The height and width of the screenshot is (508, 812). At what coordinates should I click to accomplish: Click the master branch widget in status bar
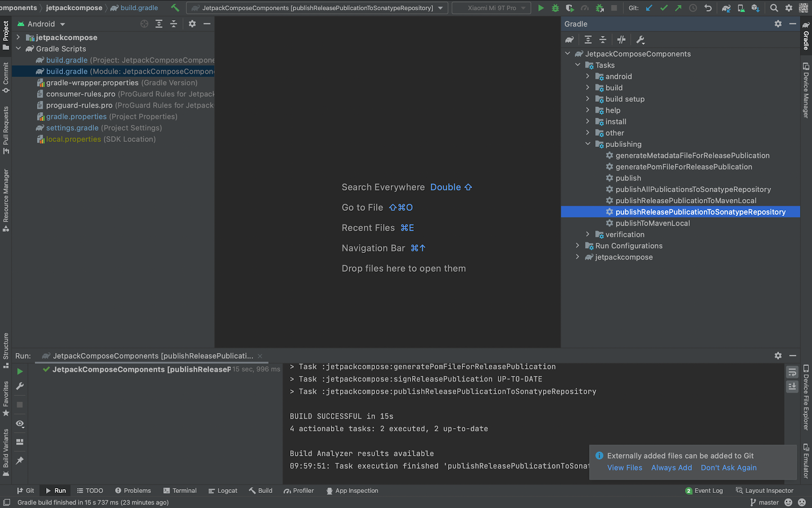(764, 502)
